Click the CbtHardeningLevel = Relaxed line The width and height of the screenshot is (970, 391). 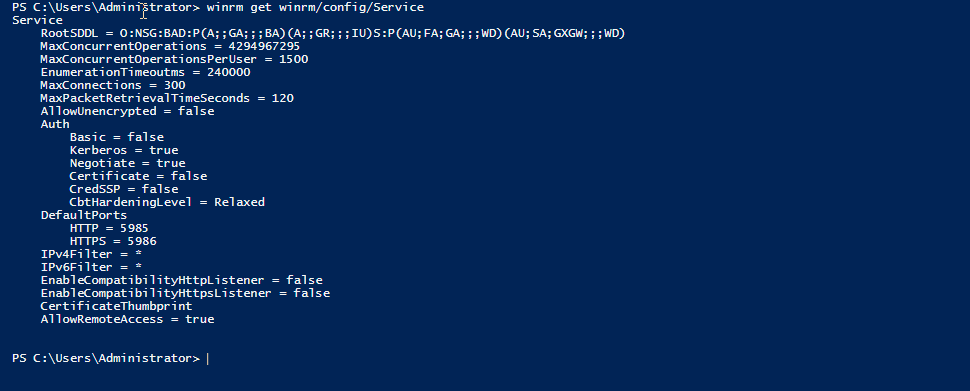click(x=167, y=202)
